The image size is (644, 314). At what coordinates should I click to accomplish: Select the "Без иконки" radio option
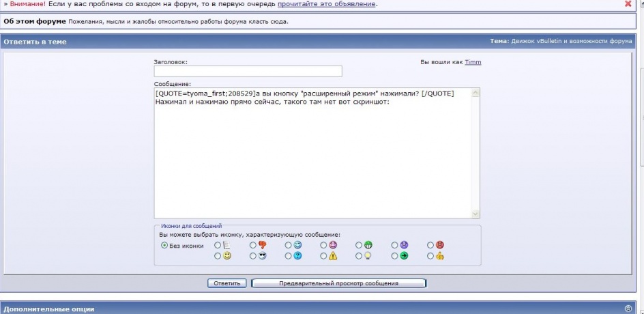click(164, 245)
